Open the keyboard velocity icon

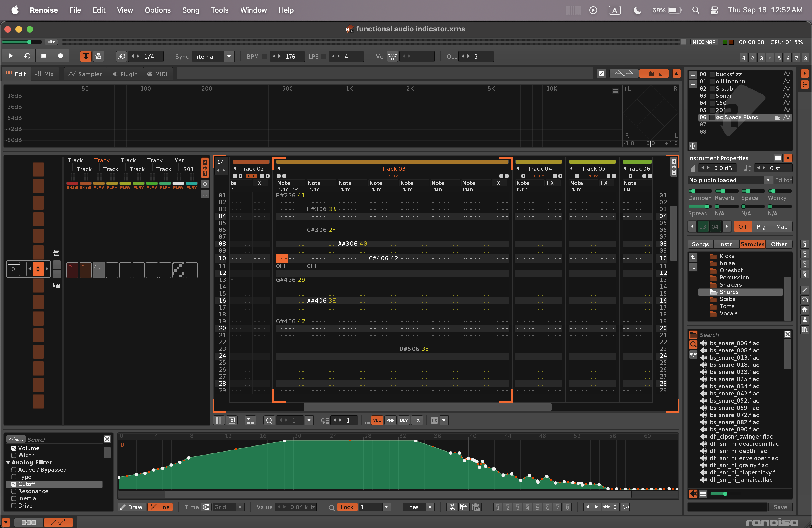click(392, 56)
